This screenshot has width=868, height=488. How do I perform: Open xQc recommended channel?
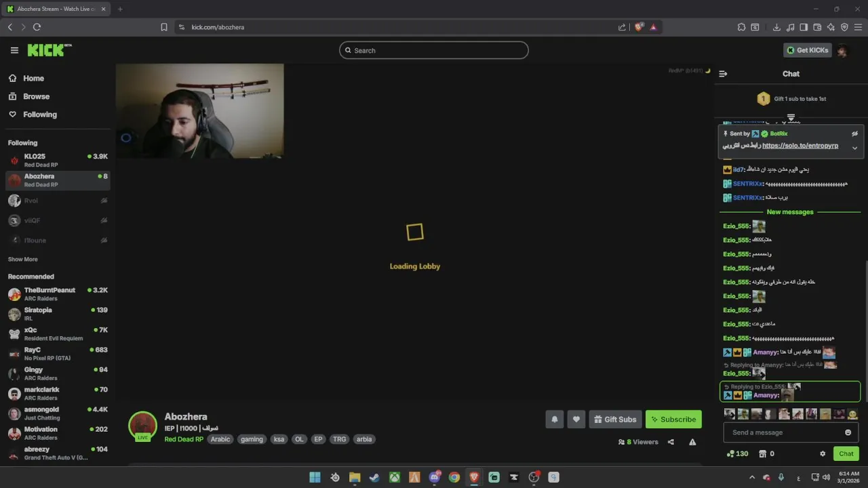[x=58, y=333]
